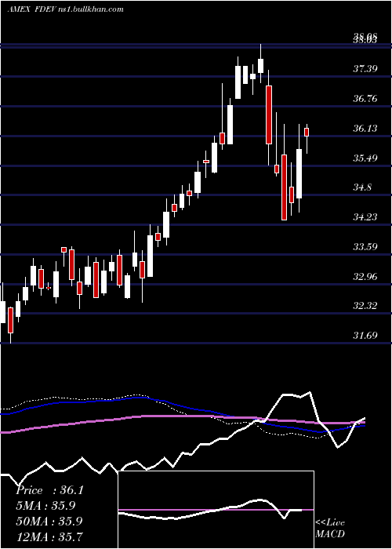This screenshot has width=392, height=549.
Task: Click the 34.23 price axis label
Action: click(365, 217)
